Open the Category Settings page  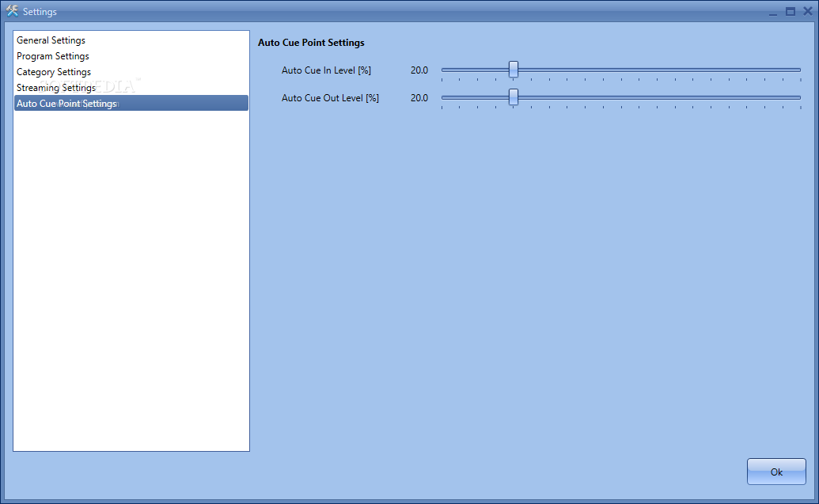[x=131, y=71]
